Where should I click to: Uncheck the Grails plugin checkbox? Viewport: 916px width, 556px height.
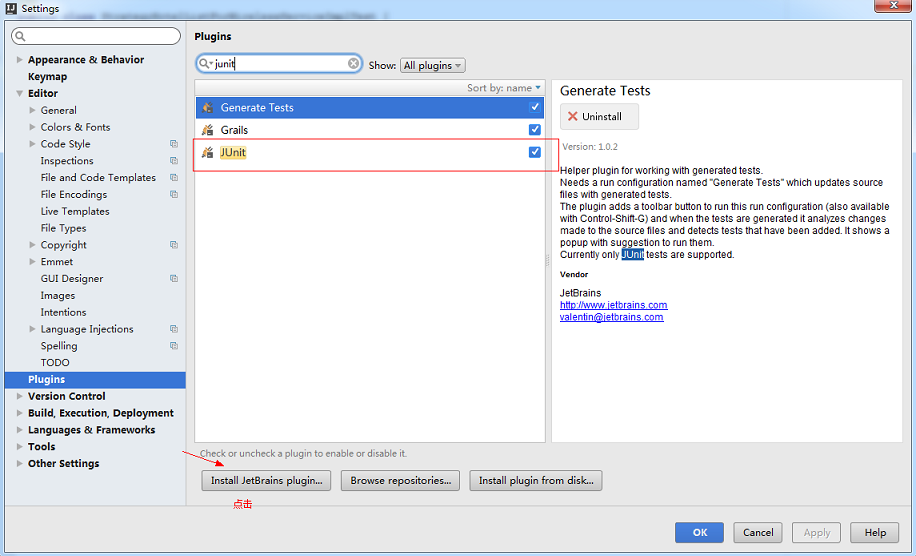[x=535, y=130]
